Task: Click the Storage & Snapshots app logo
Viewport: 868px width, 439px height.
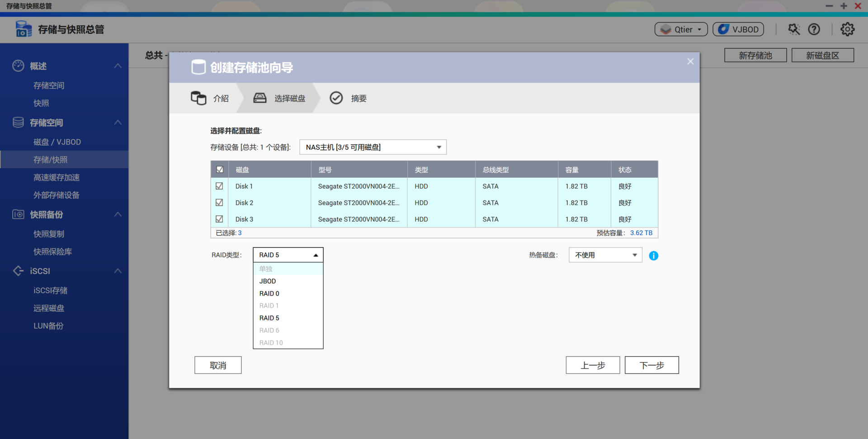Action: coord(24,29)
